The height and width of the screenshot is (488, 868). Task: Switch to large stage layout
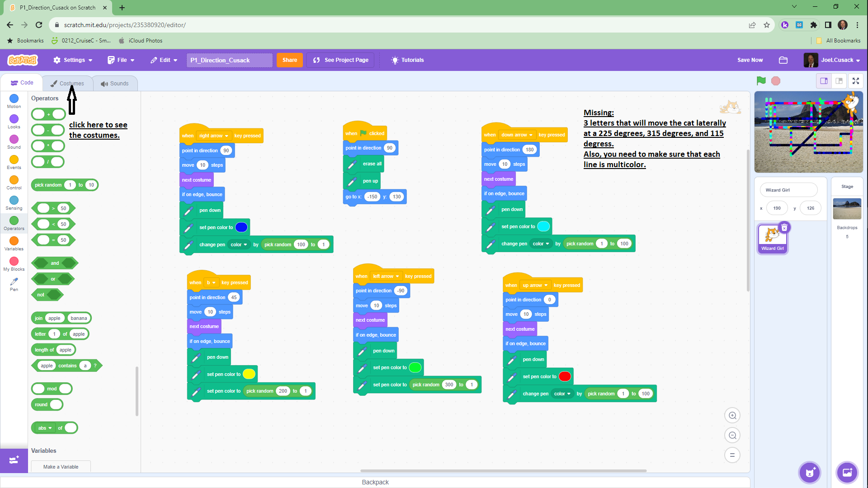(x=839, y=81)
